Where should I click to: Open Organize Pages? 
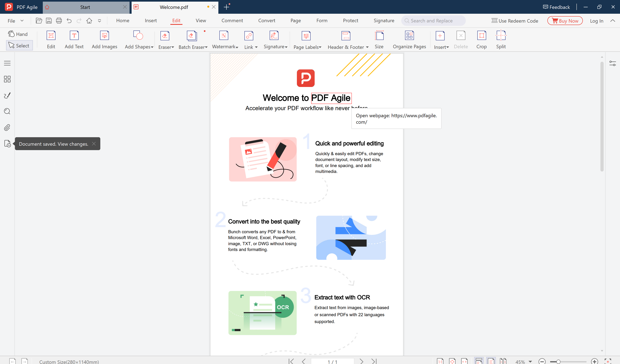[x=409, y=40]
